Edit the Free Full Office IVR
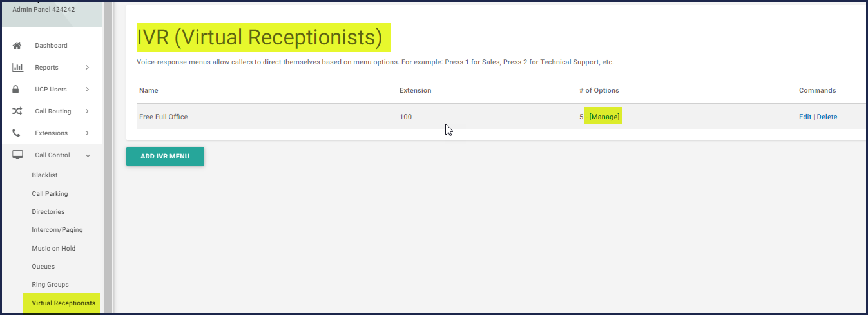868x315 pixels. click(805, 117)
